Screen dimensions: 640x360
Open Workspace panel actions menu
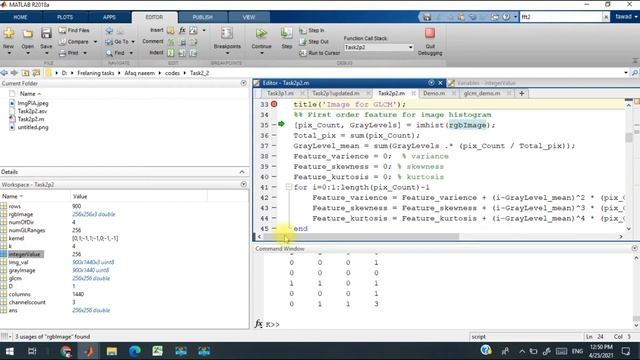pyautogui.click(x=244, y=184)
